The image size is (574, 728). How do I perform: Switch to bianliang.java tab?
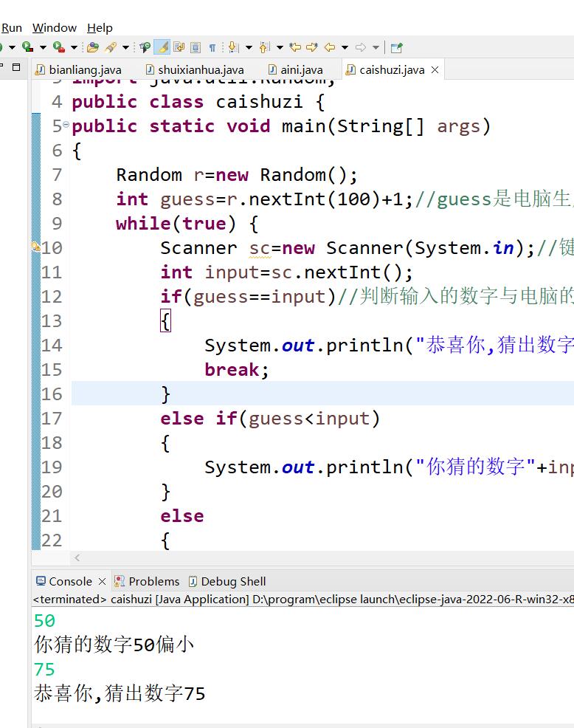pyautogui.click(x=79, y=69)
